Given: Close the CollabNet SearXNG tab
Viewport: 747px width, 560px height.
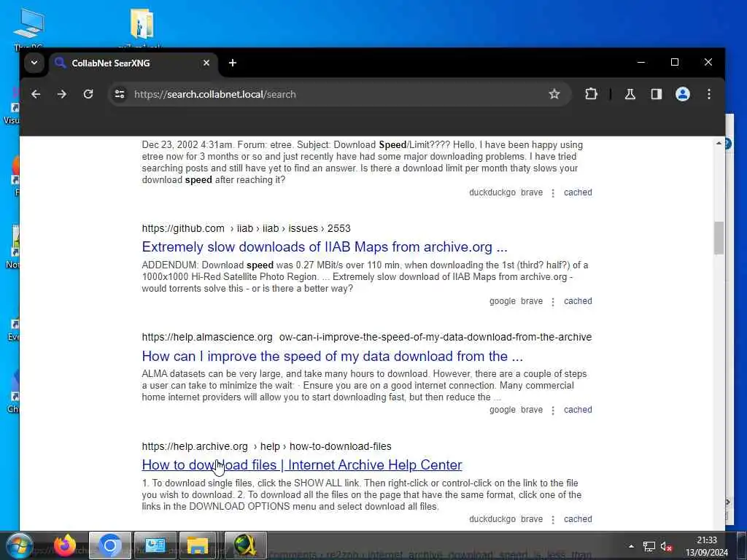Looking at the screenshot, I should click(206, 63).
